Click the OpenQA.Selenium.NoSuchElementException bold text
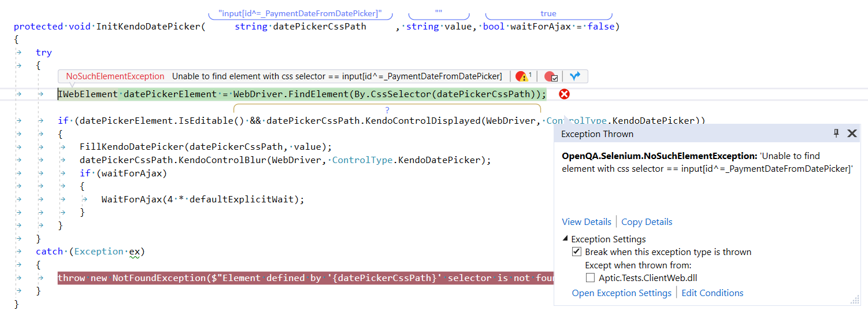Viewport: 868px width, 314px height. 659,156
